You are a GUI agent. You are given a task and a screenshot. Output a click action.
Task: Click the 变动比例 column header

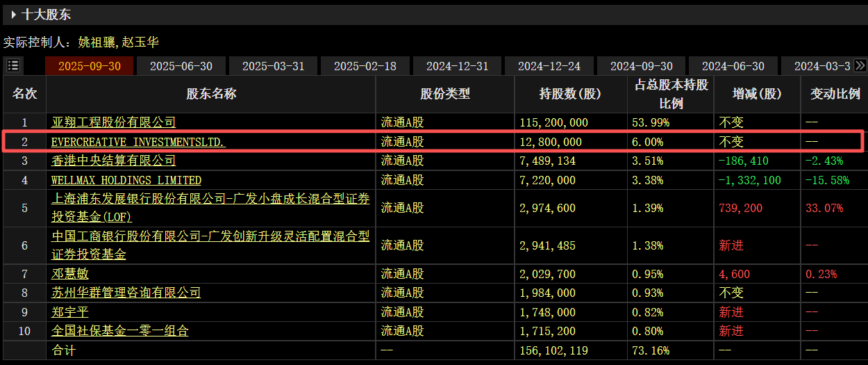pyautogui.click(x=835, y=94)
